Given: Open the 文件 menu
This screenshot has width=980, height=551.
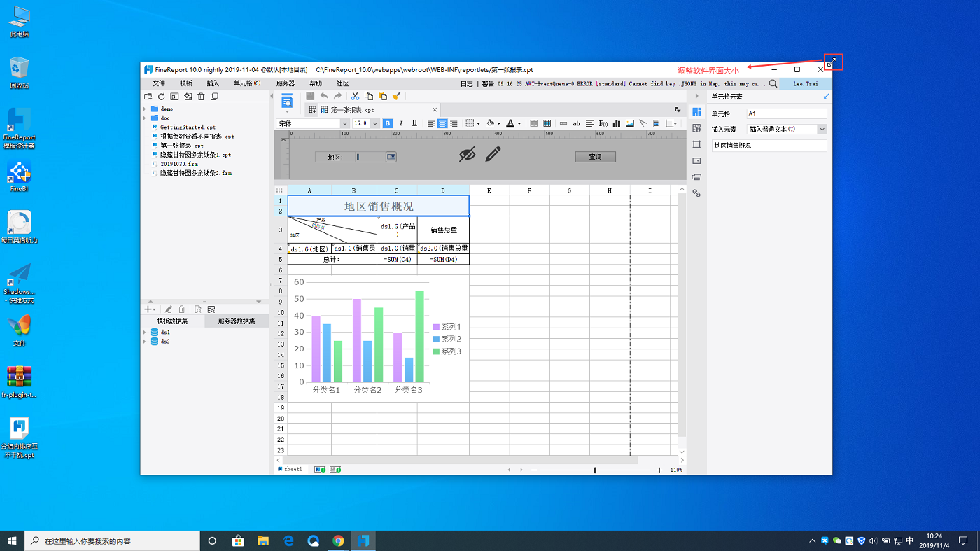Looking at the screenshot, I should coord(159,83).
